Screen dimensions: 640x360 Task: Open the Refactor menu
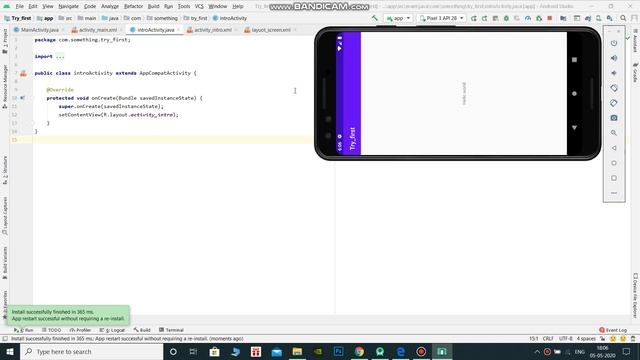(133, 7)
